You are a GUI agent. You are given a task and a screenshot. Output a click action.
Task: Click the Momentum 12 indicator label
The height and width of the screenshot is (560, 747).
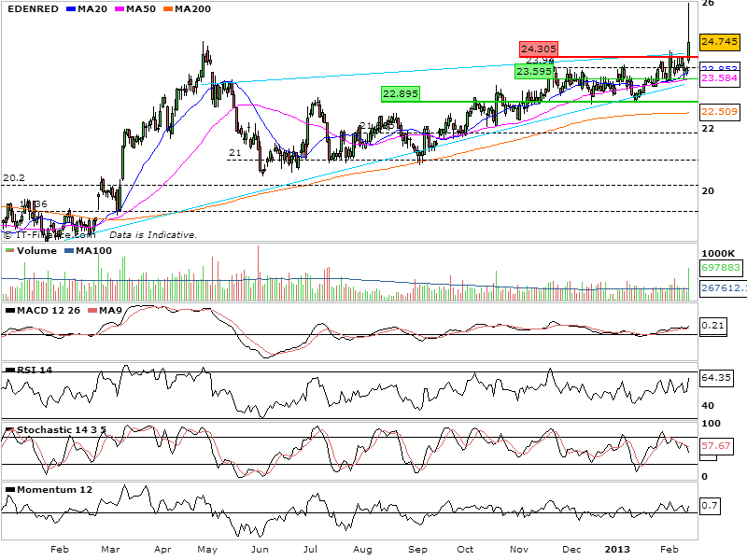(x=54, y=489)
